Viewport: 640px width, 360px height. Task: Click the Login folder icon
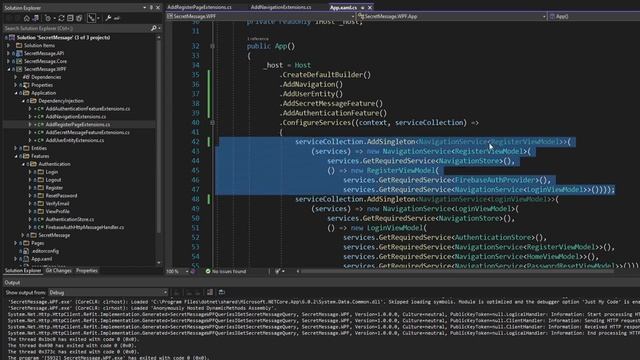[x=41, y=172]
